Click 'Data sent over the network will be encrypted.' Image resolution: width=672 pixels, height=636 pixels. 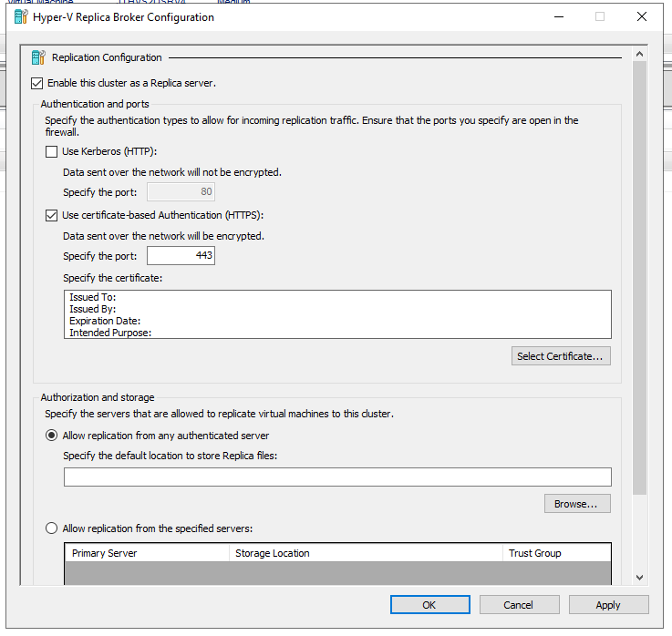click(x=163, y=236)
